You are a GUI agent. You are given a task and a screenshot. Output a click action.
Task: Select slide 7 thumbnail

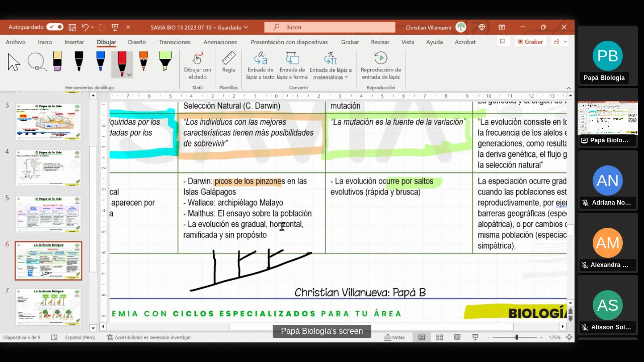[48, 307]
